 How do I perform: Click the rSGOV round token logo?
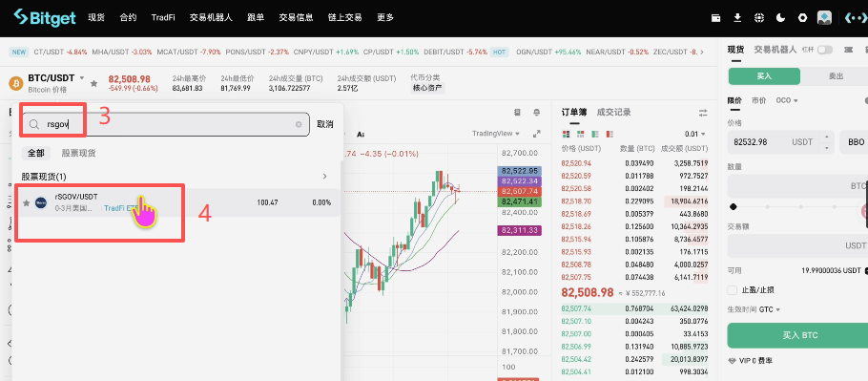click(x=41, y=202)
